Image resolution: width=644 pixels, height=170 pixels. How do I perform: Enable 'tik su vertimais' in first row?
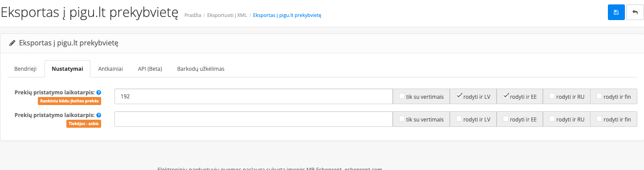(402, 96)
